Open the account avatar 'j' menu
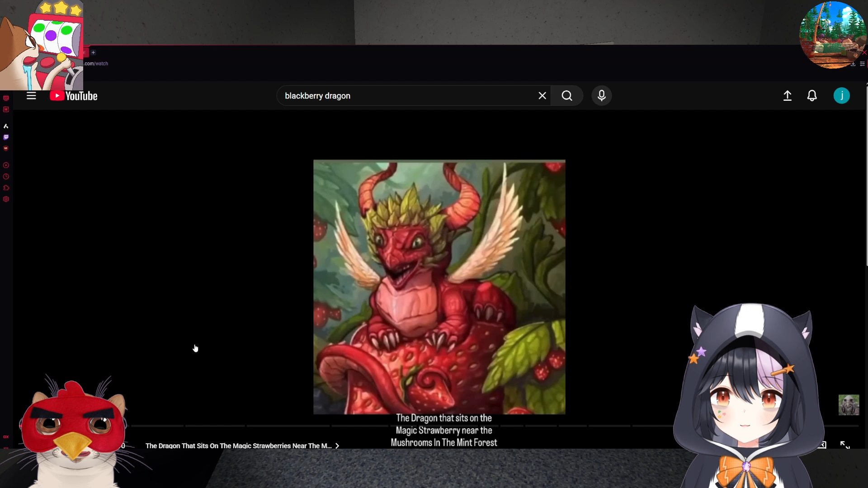Viewport: 868px width, 488px height. (x=841, y=96)
